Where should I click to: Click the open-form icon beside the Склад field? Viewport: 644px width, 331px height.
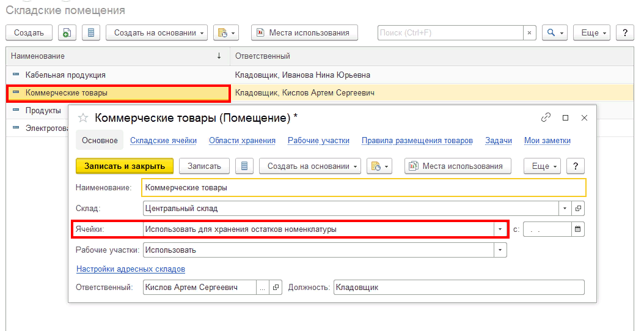coord(578,208)
